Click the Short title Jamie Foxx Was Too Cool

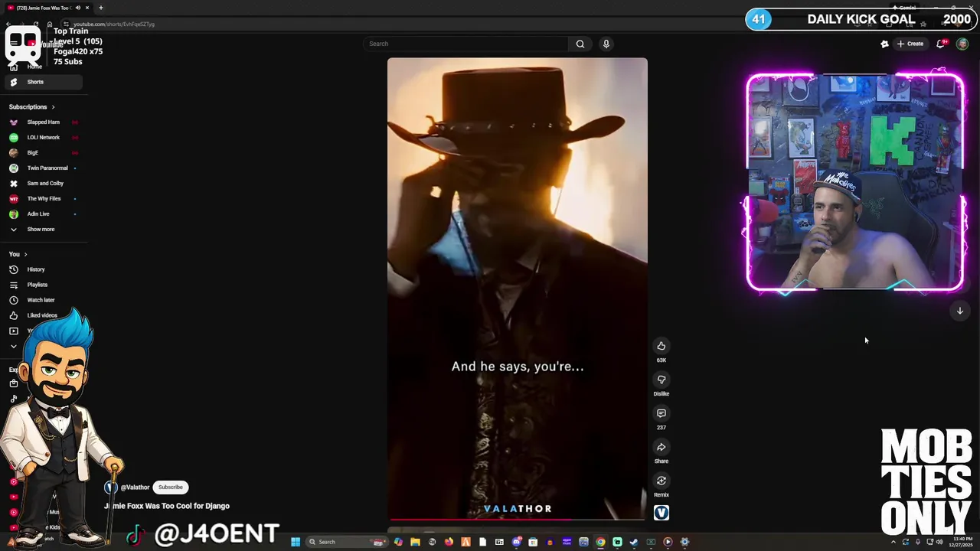pos(167,506)
